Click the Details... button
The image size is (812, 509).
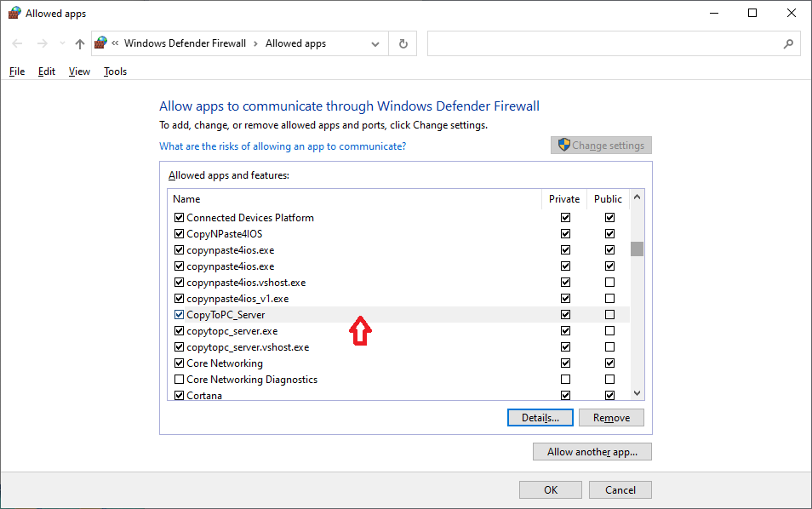(540, 418)
